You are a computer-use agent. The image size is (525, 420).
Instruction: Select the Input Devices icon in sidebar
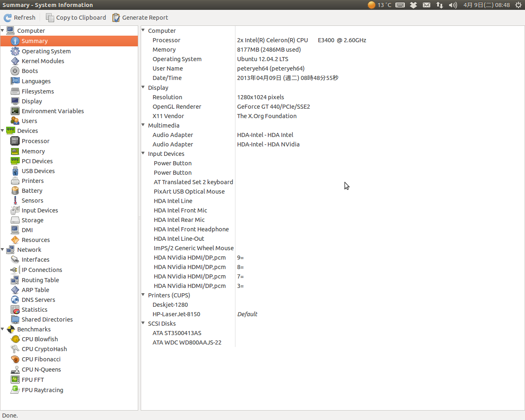tap(15, 210)
